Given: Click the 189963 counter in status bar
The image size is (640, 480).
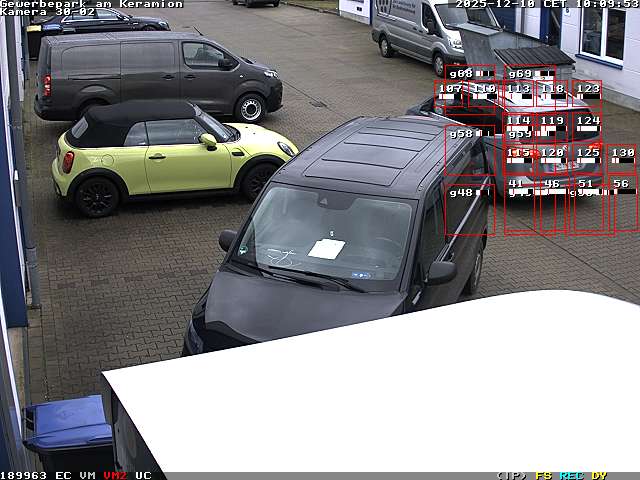Looking at the screenshot, I should click(x=24, y=475).
